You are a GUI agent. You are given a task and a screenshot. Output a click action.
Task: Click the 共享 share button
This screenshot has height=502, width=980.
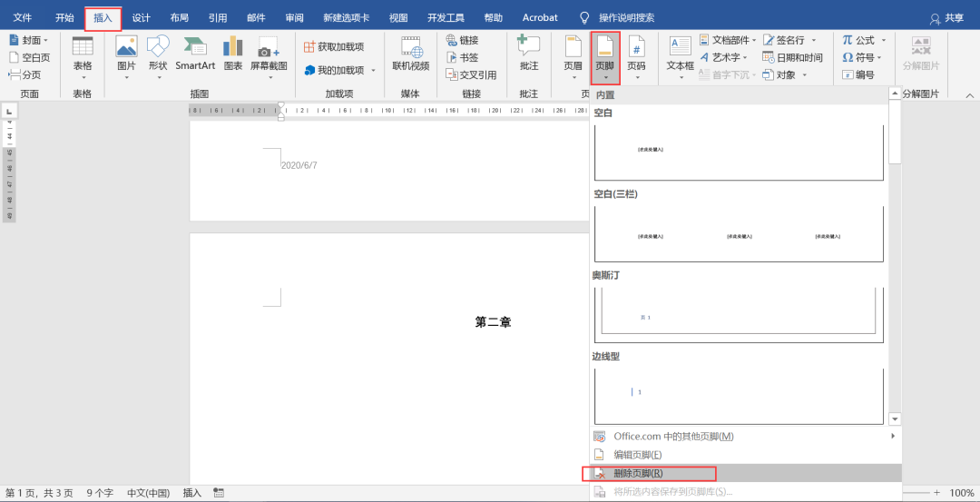click(946, 18)
